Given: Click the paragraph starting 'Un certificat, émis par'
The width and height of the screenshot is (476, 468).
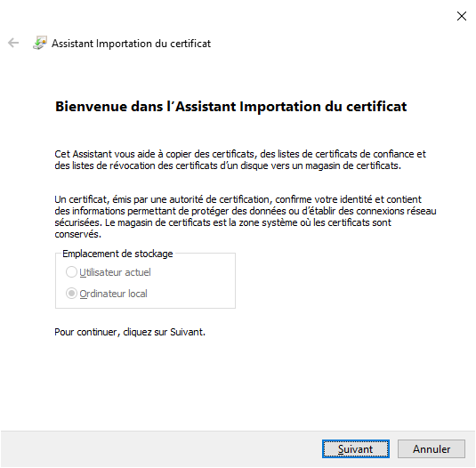Looking at the screenshot, I should [x=246, y=217].
